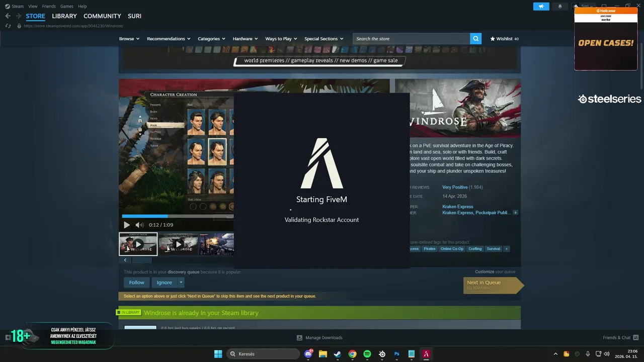
Task: Click the Wishlist star link
Action: click(x=504, y=39)
